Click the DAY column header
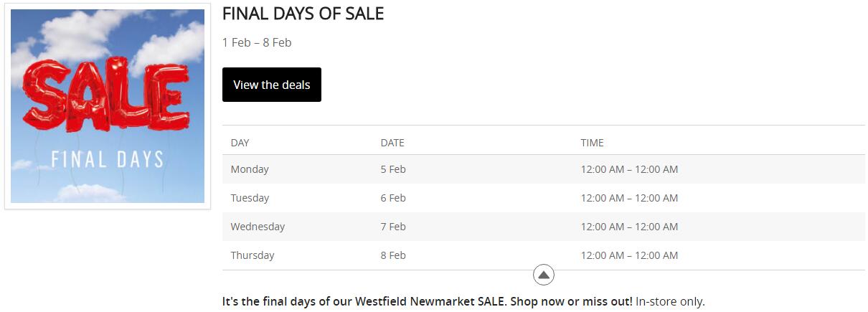The image size is (868, 312). 240,143
